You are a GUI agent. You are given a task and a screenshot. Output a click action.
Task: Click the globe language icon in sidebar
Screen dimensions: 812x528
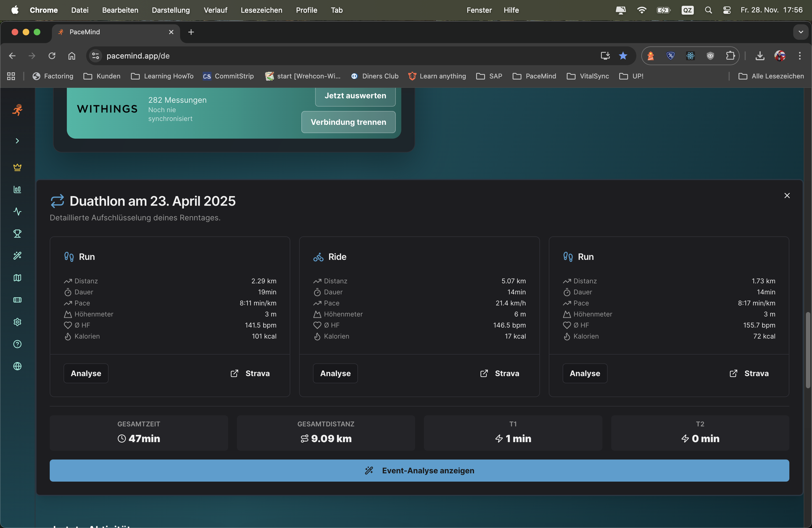click(x=17, y=366)
